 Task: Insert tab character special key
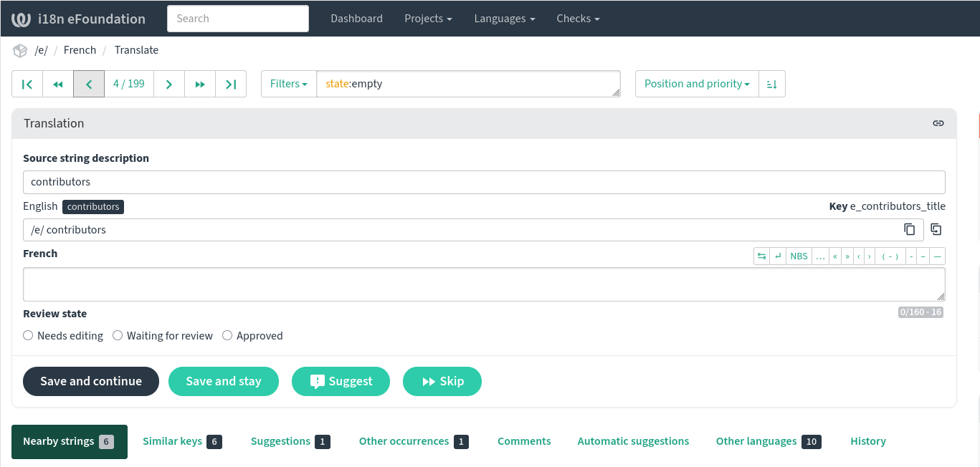(x=761, y=256)
